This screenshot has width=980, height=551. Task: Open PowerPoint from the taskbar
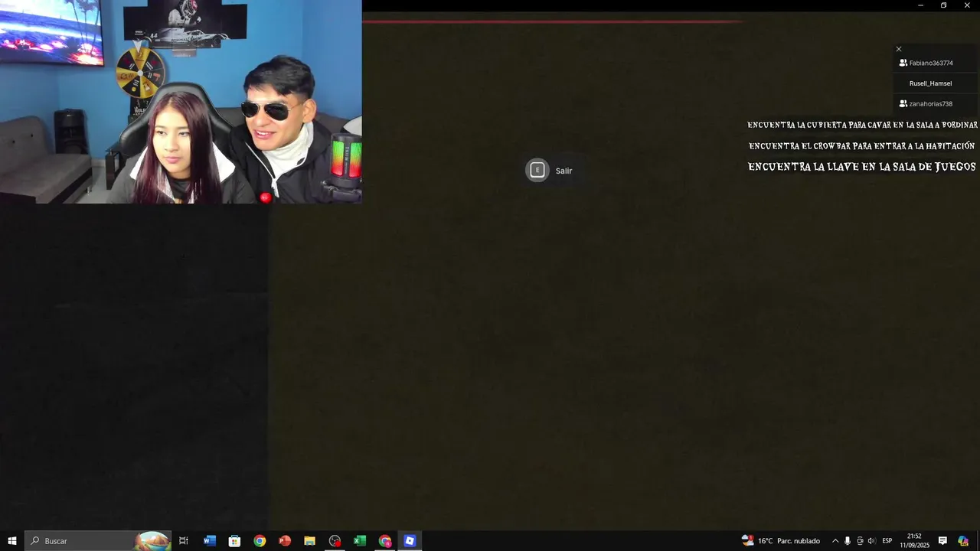pos(285,541)
